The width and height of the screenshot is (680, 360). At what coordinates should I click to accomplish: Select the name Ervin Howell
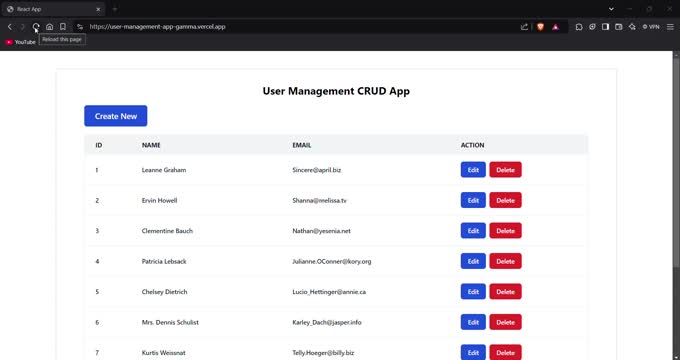coord(159,200)
